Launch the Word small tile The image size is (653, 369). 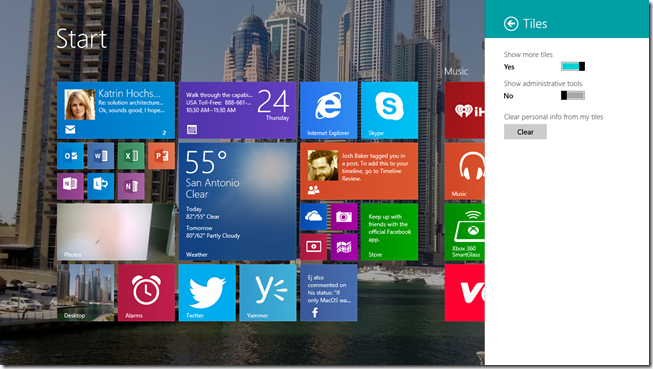[x=101, y=156]
